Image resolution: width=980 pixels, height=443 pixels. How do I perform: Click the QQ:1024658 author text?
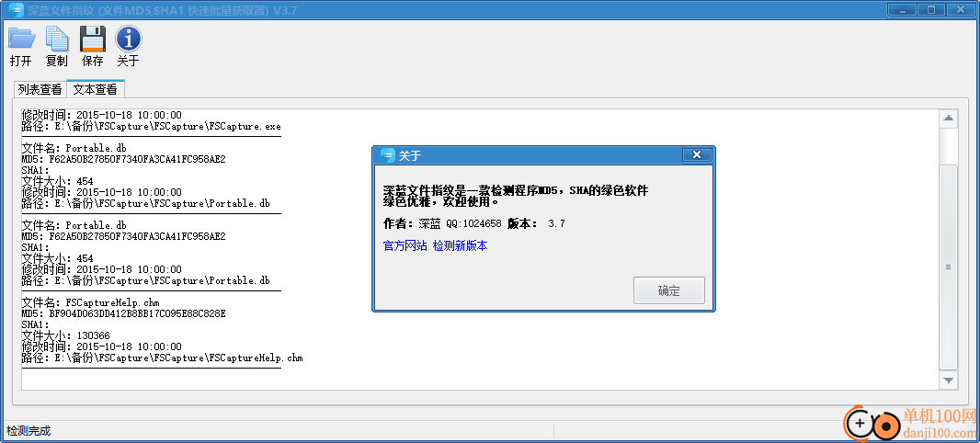click(473, 223)
